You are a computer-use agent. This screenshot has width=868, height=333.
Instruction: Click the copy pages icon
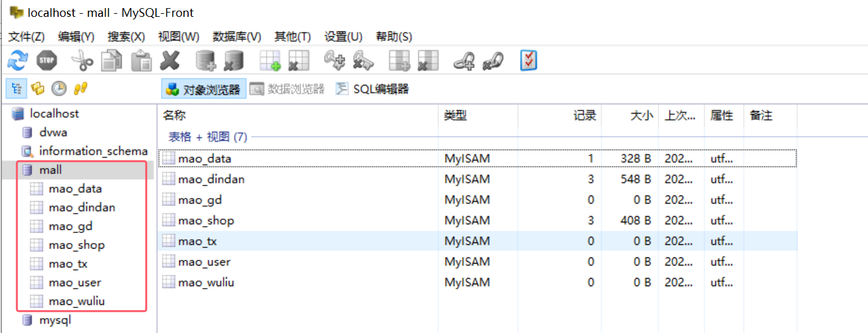click(x=112, y=61)
